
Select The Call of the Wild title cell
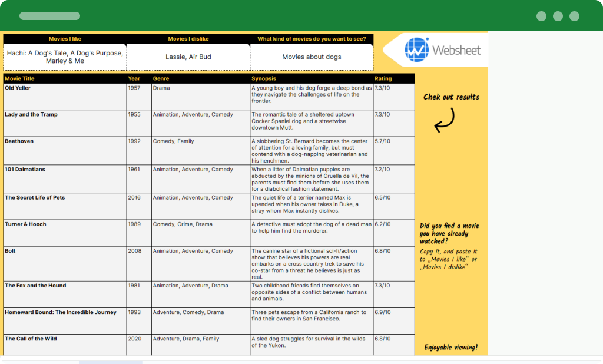[65, 345]
